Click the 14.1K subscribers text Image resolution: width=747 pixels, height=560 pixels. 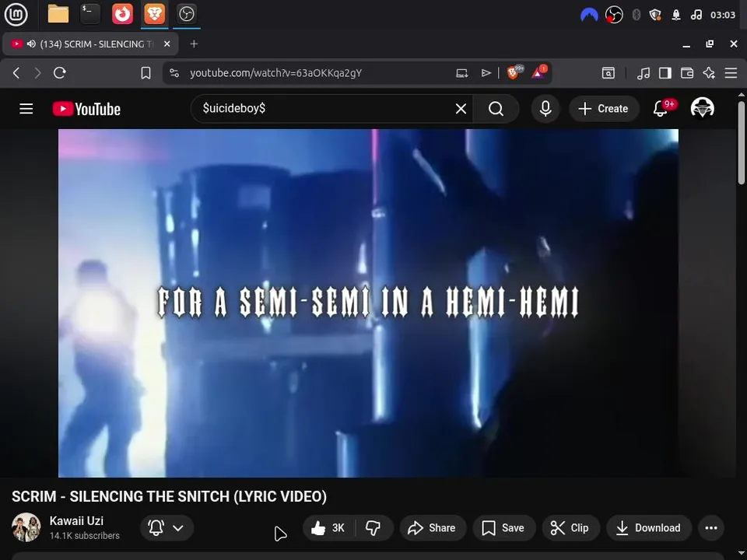click(84, 536)
